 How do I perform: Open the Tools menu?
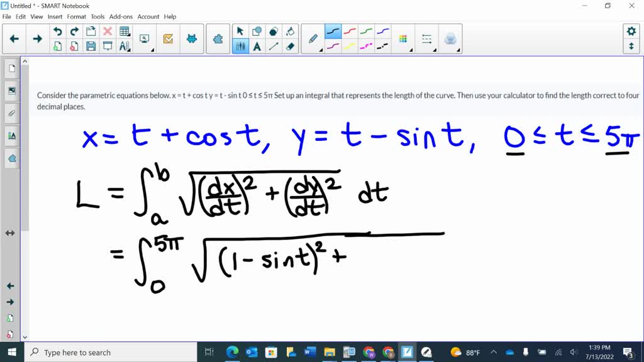click(x=97, y=16)
